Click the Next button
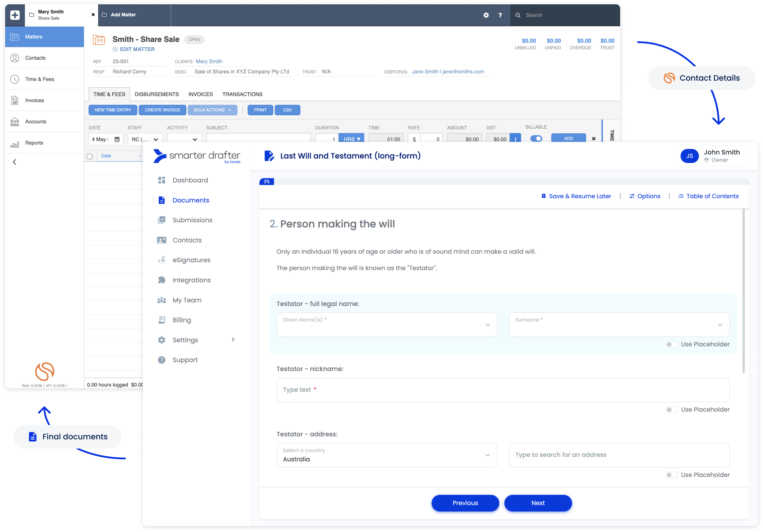The width and height of the screenshot is (763, 532). (x=537, y=503)
